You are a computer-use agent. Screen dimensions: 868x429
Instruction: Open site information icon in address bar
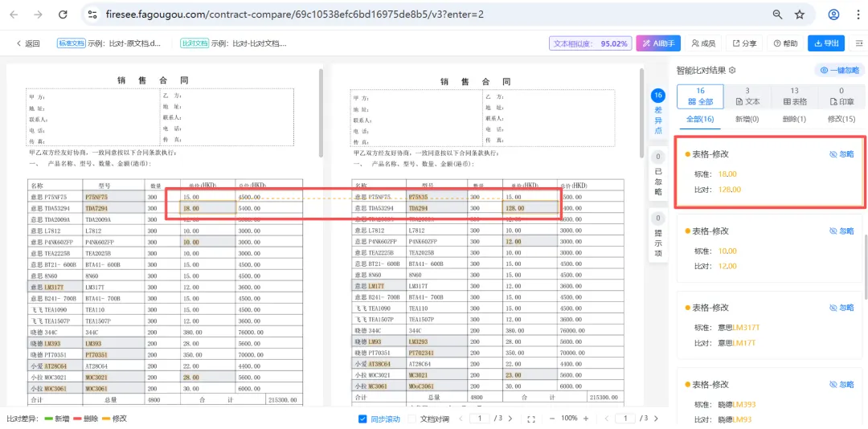pos(93,15)
